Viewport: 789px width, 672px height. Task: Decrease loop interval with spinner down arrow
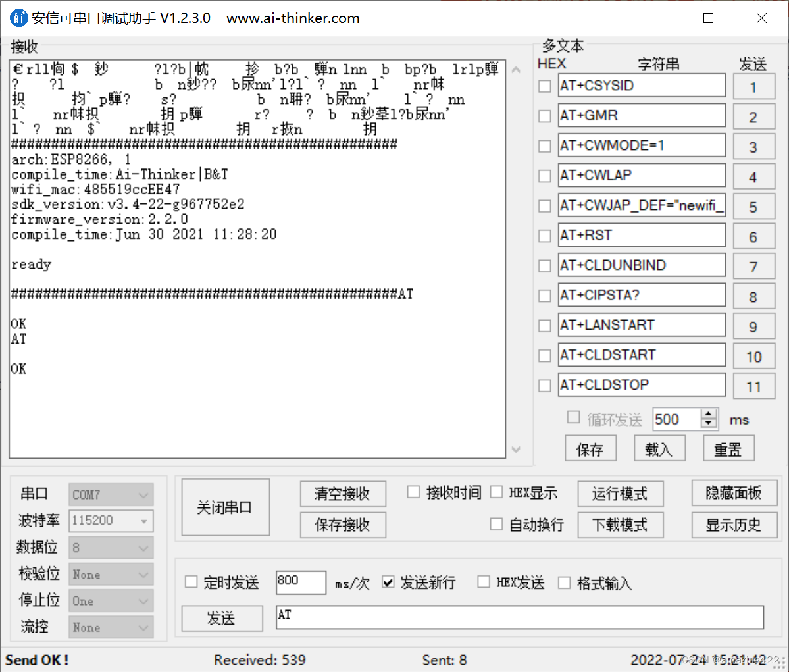pos(709,424)
